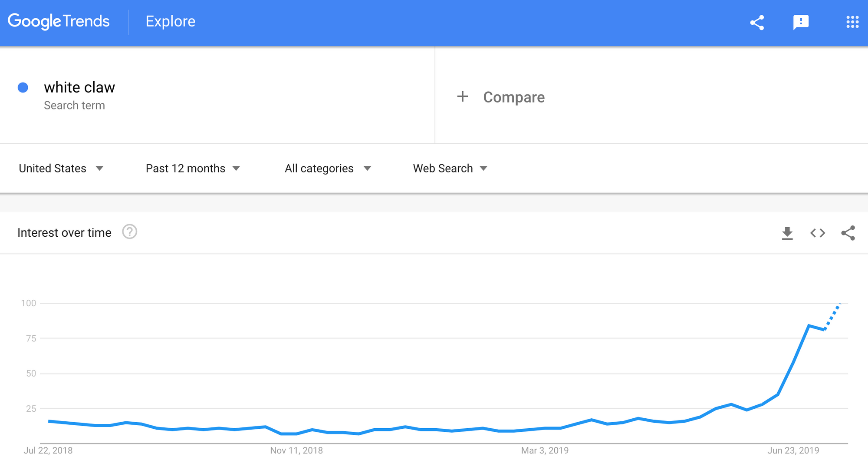The image size is (868, 460).
Task: Click the share icon in the header
Action: point(757,23)
